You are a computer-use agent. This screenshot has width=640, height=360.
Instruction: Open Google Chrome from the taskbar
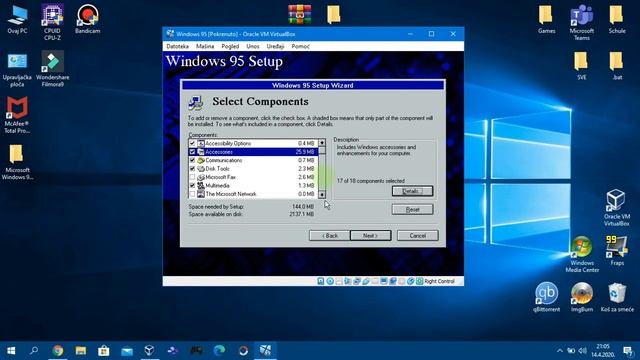click(x=58, y=351)
